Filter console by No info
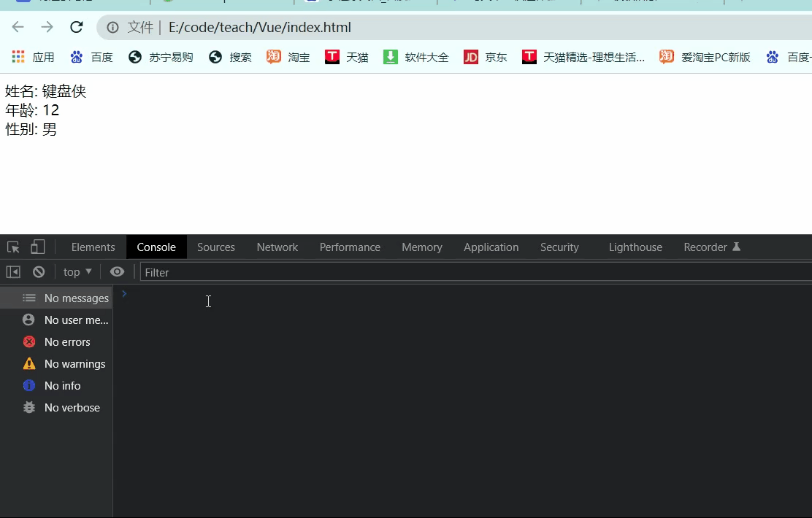The width and height of the screenshot is (812, 518). pyautogui.click(x=61, y=385)
